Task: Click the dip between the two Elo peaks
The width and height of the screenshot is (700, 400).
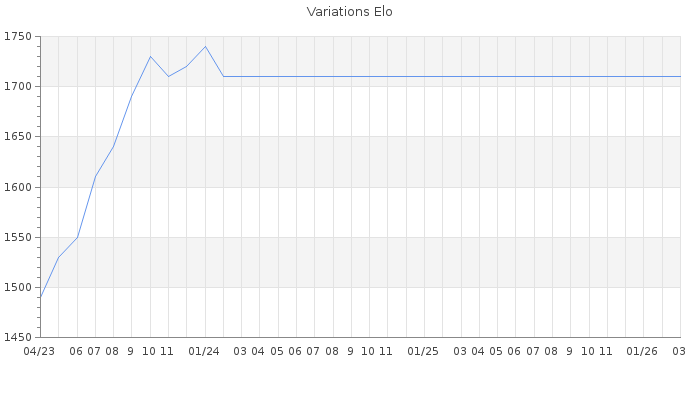Action: pyautogui.click(x=168, y=76)
